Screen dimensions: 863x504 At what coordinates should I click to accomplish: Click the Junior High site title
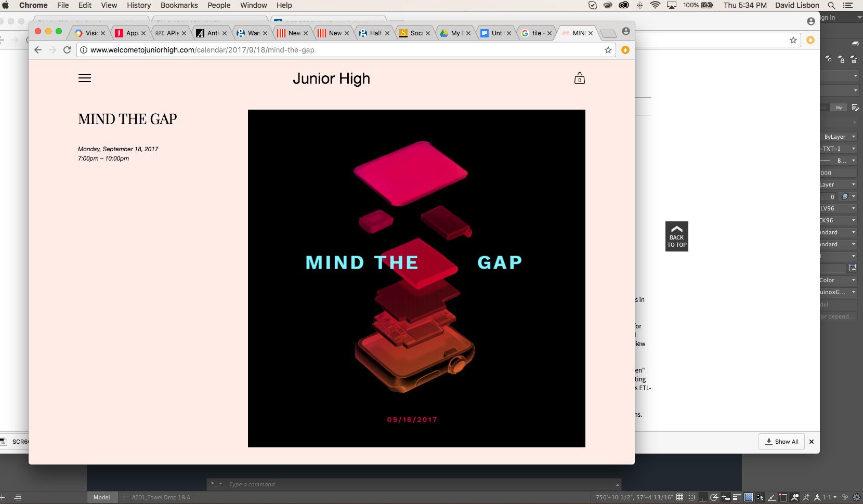331,78
